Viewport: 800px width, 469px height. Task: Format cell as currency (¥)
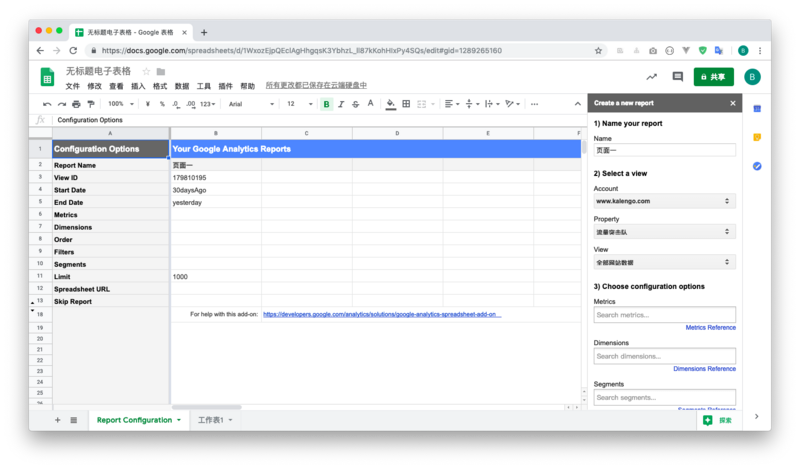click(x=147, y=104)
